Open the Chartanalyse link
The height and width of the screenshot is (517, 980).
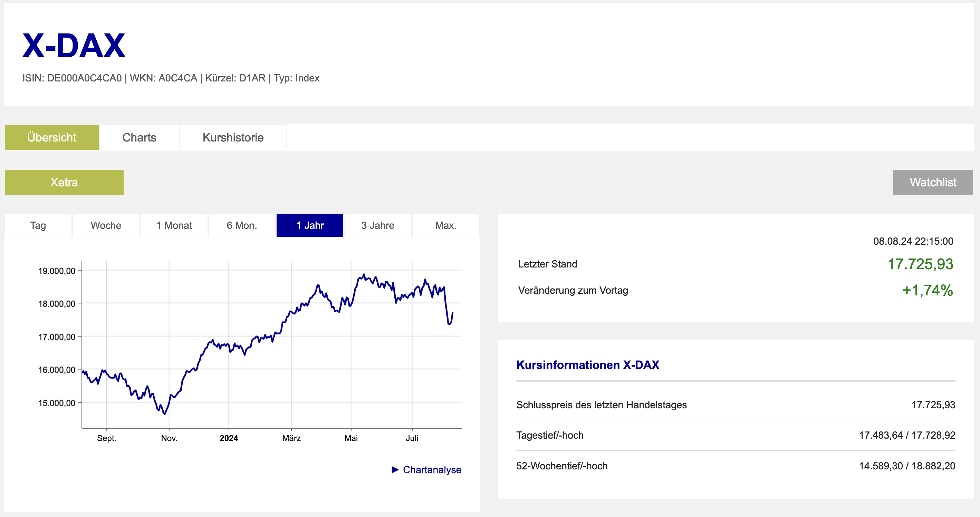[x=432, y=470]
